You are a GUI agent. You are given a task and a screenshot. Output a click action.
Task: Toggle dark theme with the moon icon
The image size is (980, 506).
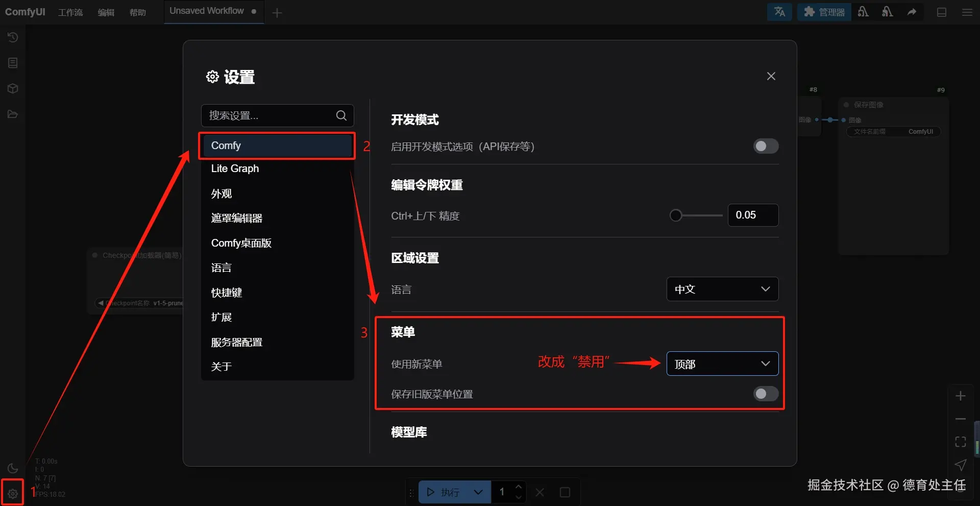click(13, 468)
